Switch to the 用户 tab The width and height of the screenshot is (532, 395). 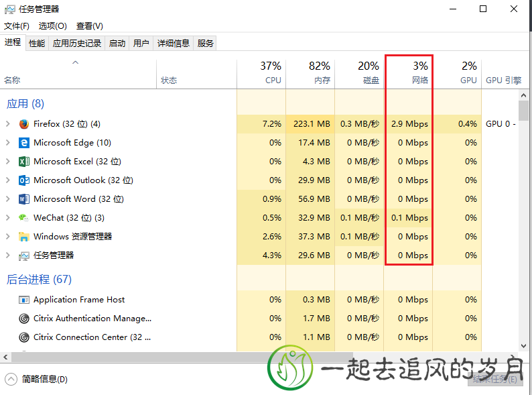coord(141,43)
